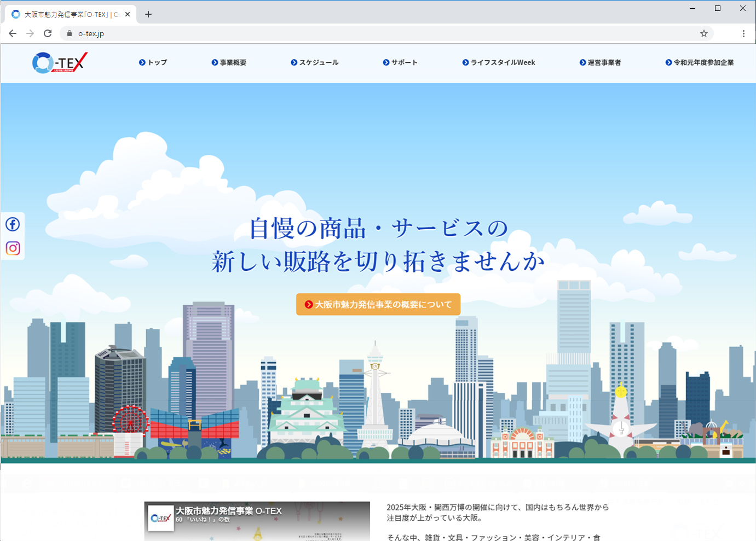Image resolution: width=756 pixels, height=541 pixels.
Task: Click the O-TEX Facebook widget thumbnail
Action: click(161, 519)
